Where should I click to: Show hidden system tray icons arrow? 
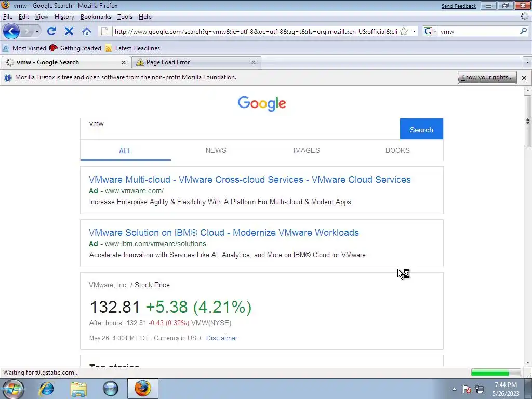coord(454,389)
